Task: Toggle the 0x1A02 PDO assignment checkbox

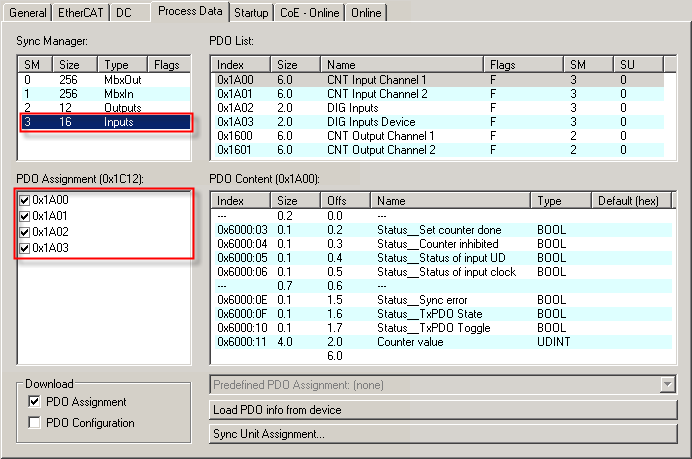Action: point(25,232)
